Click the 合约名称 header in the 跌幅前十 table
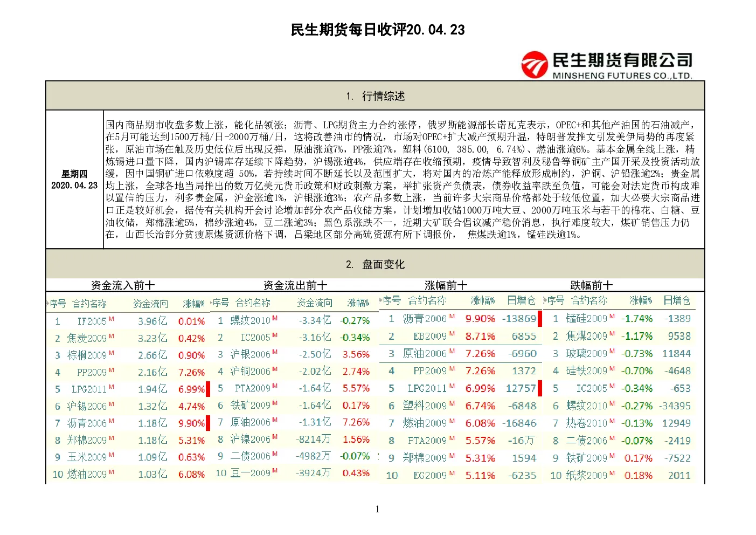Viewport: 756px width, 535px height. pos(589,300)
